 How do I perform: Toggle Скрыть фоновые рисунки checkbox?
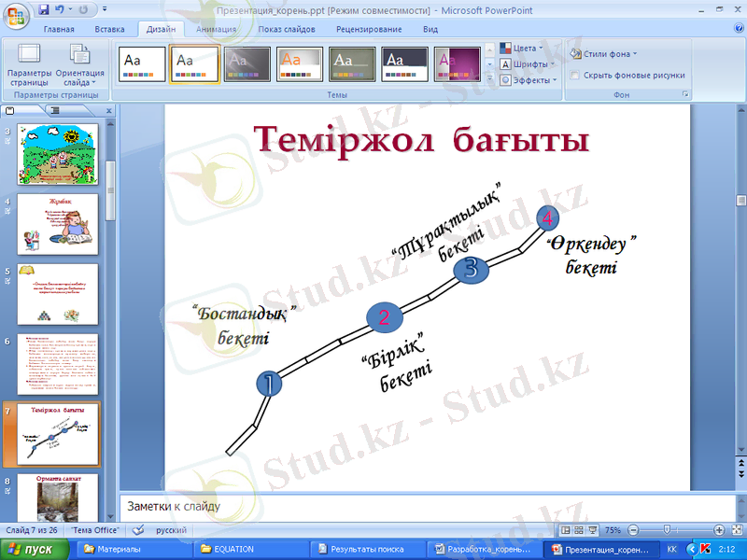[x=575, y=76]
